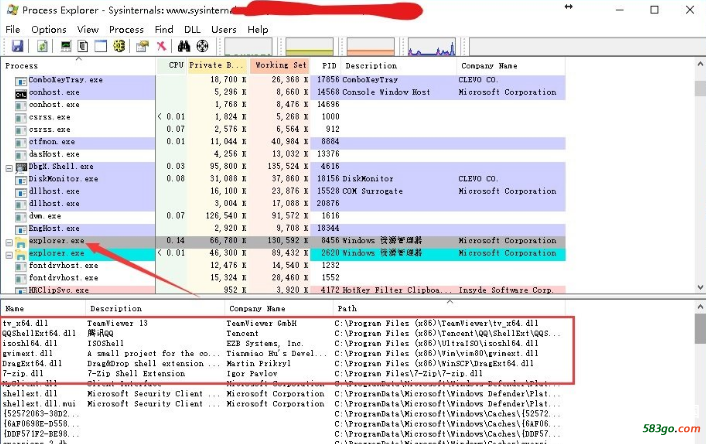Click the dasHost.exe process icon
The width and height of the screenshot is (706, 444).
[21, 155]
